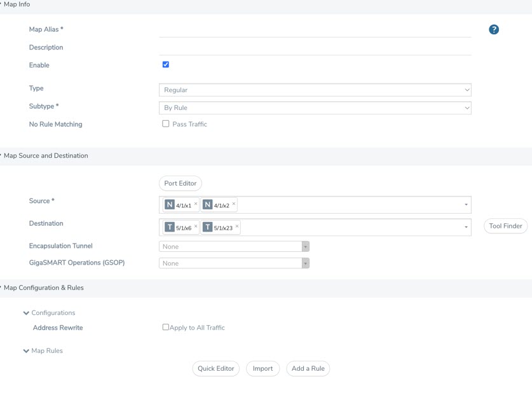This screenshot has height=395, width=532.
Task: Remove destination port 5/1/x6 tag
Action: pyautogui.click(x=196, y=226)
